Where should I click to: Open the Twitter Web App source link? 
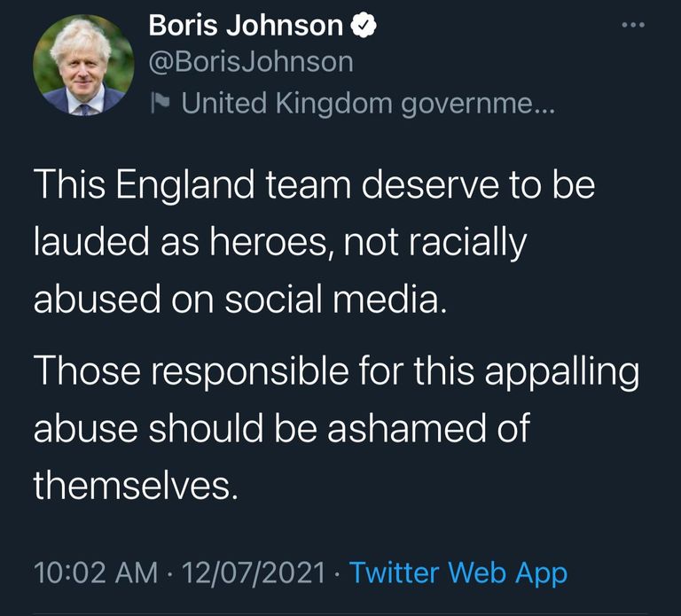458,573
